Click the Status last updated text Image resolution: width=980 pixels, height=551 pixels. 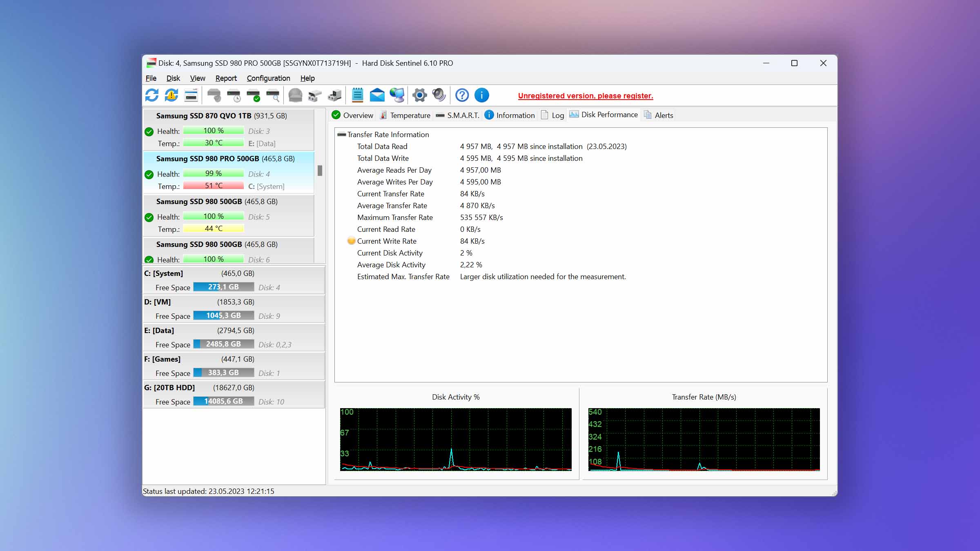coord(209,491)
